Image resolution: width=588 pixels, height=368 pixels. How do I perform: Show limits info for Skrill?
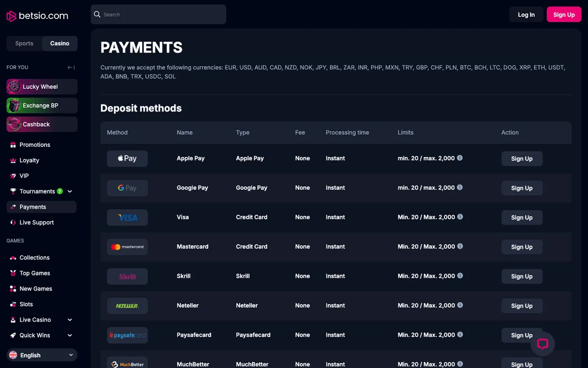[460, 276]
